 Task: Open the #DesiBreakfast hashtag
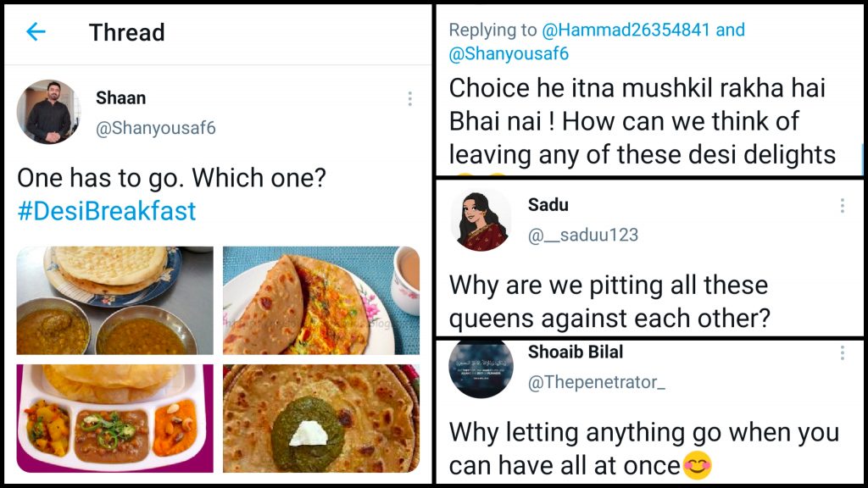[x=106, y=211]
